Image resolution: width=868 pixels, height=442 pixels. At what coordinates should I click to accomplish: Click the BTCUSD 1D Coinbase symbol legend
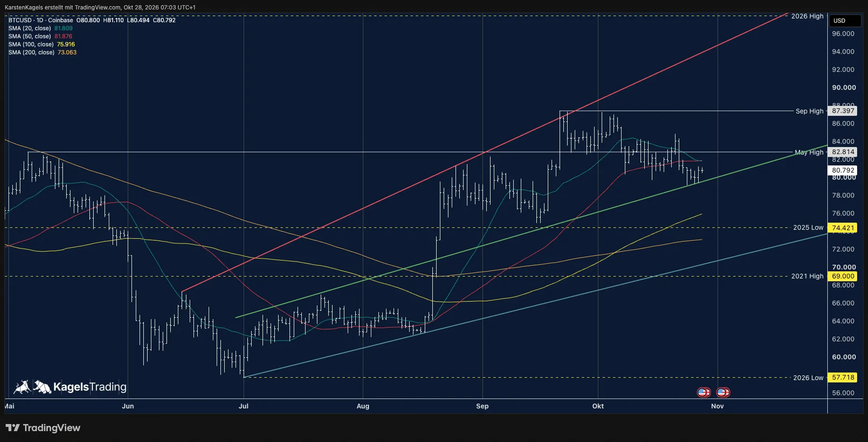tap(41, 20)
